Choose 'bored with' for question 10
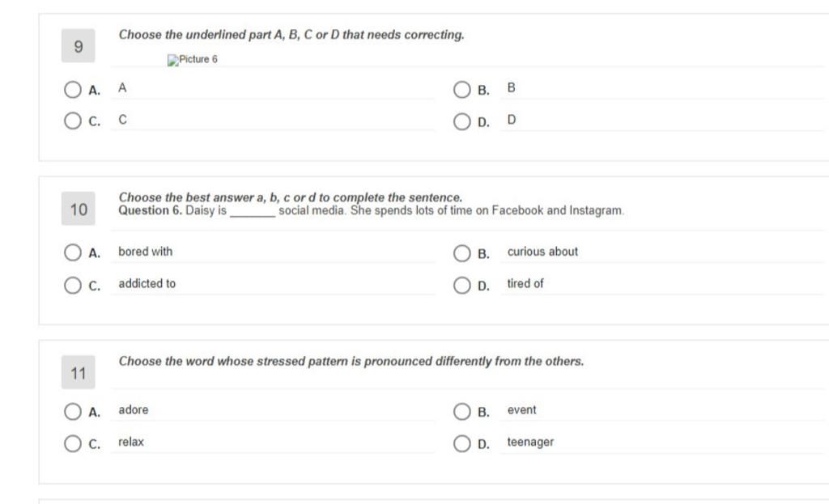The image size is (829, 504). (72, 252)
